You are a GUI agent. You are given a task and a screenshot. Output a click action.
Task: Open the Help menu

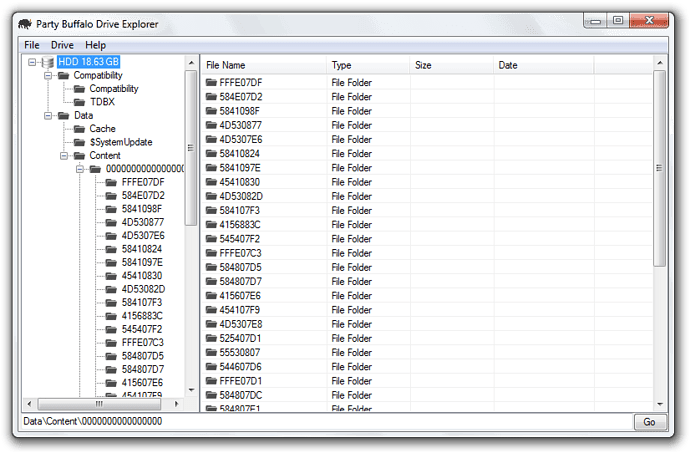tap(95, 45)
